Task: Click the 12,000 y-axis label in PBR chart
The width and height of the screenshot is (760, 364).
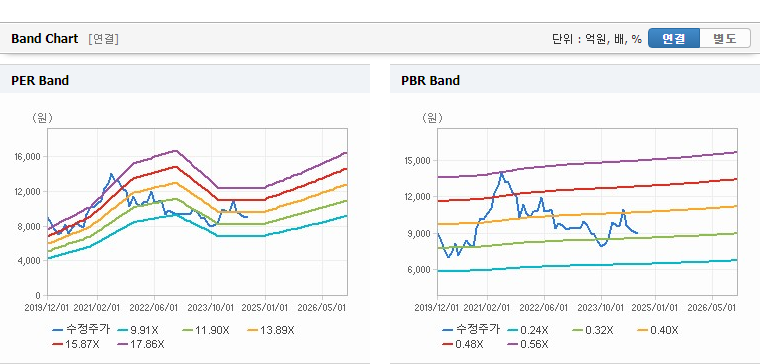Action: 418,197
